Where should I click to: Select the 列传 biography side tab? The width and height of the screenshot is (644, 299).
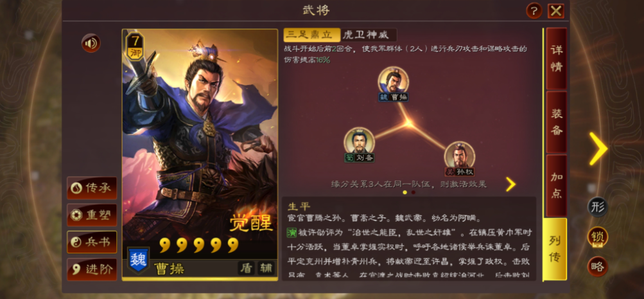point(555,249)
